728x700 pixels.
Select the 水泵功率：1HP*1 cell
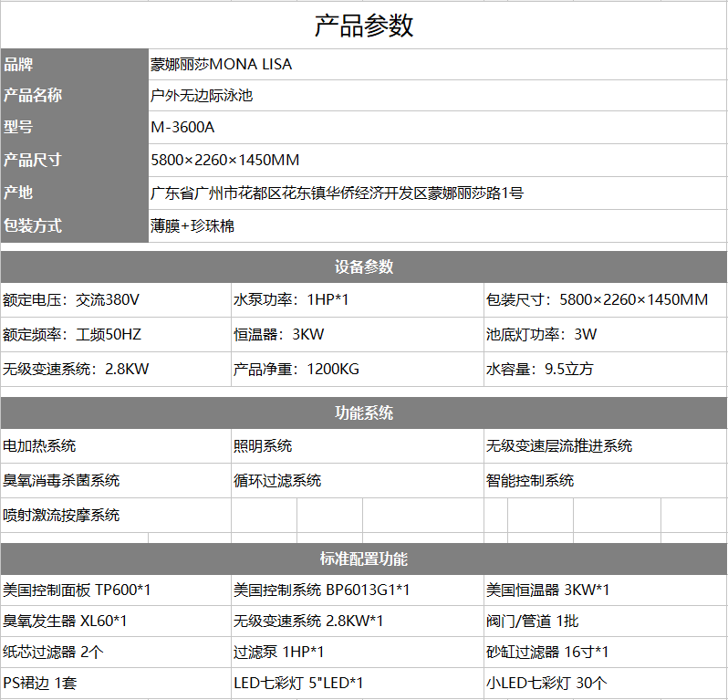pos(356,299)
